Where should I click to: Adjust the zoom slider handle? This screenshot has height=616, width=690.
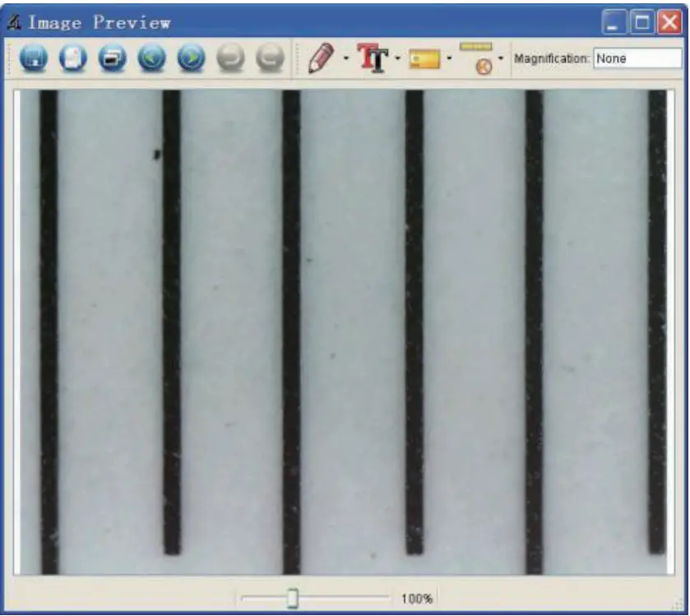pyautogui.click(x=294, y=600)
